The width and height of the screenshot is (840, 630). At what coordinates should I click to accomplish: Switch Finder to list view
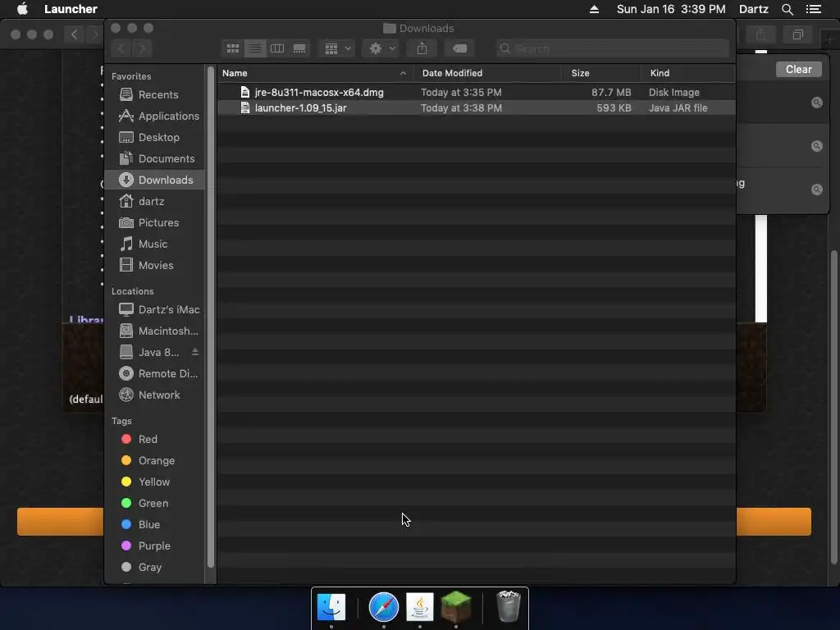(255, 48)
